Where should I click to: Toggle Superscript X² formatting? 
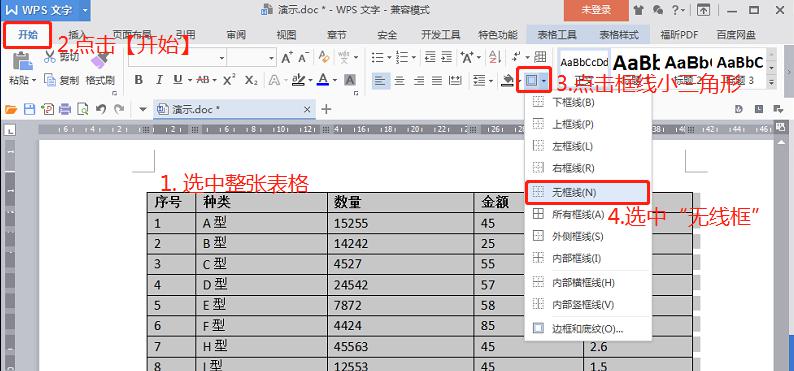click(x=229, y=80)
